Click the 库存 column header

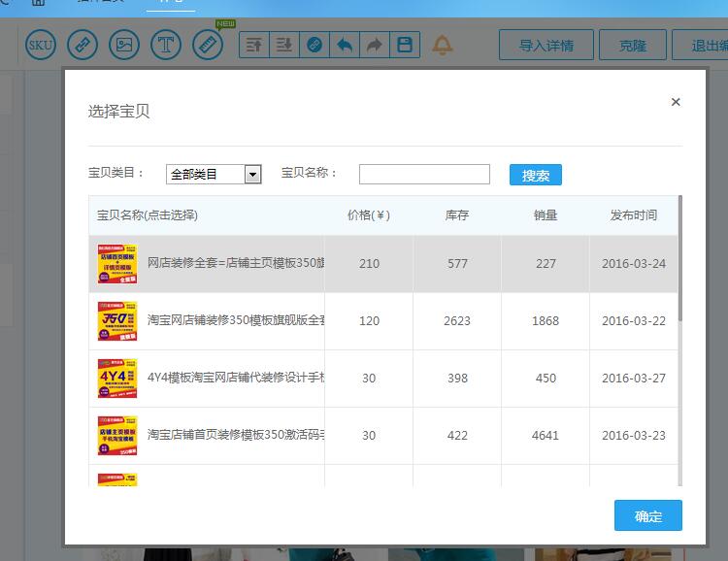tap(457, 215)
